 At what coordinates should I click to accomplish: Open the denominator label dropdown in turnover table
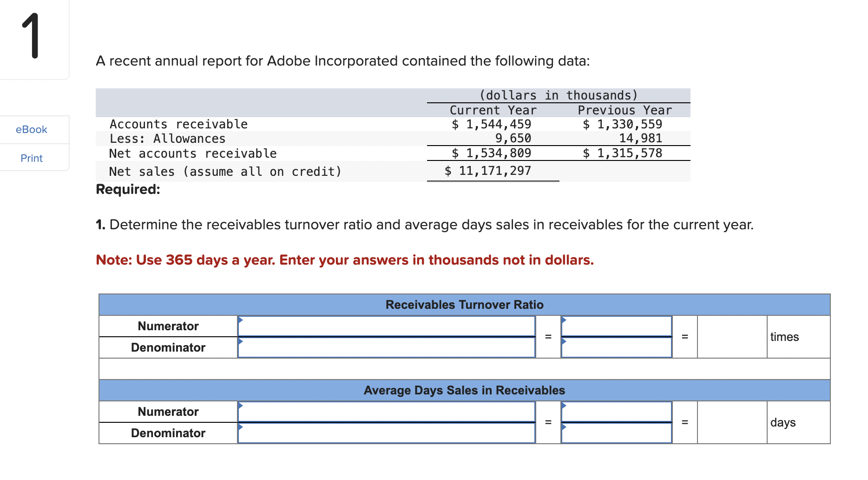coord(241,342)
